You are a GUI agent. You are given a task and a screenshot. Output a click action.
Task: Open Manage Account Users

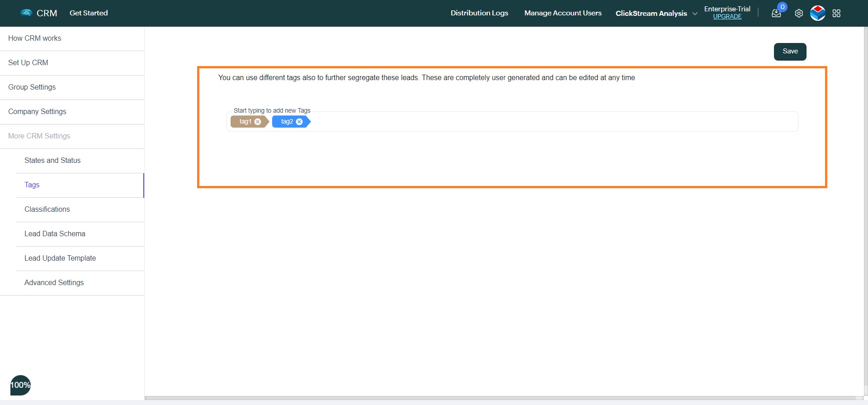pos(563,13)
